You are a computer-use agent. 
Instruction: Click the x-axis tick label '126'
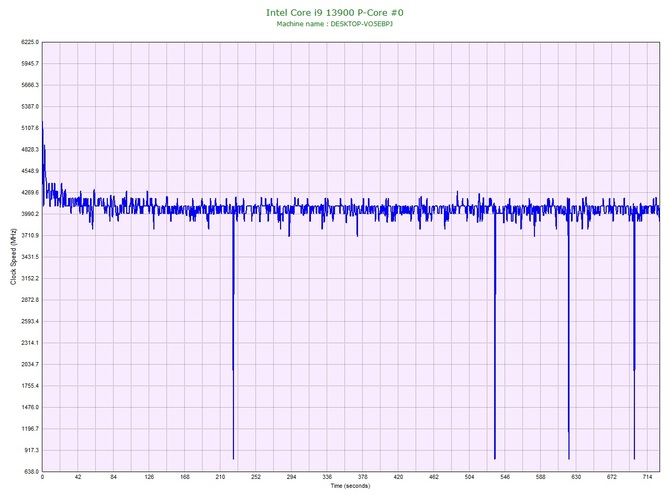(149, 477)
